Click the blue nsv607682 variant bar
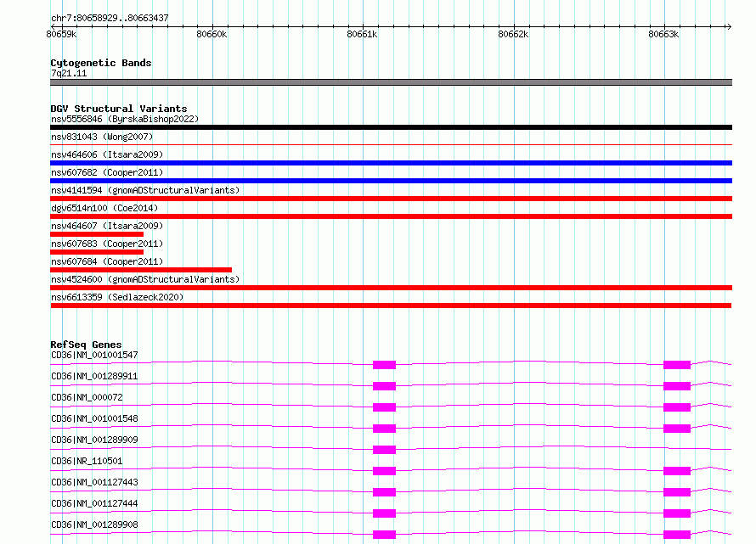The image size is (756, 544). point(391,181)
